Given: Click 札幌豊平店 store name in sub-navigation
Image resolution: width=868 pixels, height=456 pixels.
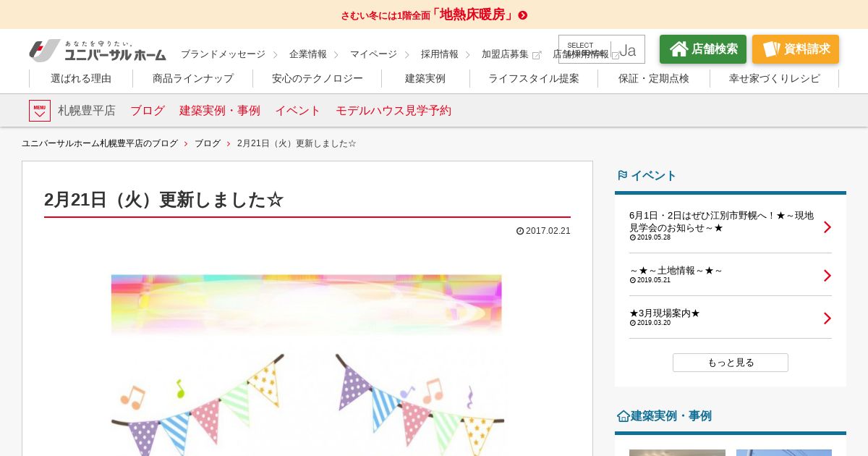Looking at the screenshot, I should pyautogui.click(x=87, y=111).
